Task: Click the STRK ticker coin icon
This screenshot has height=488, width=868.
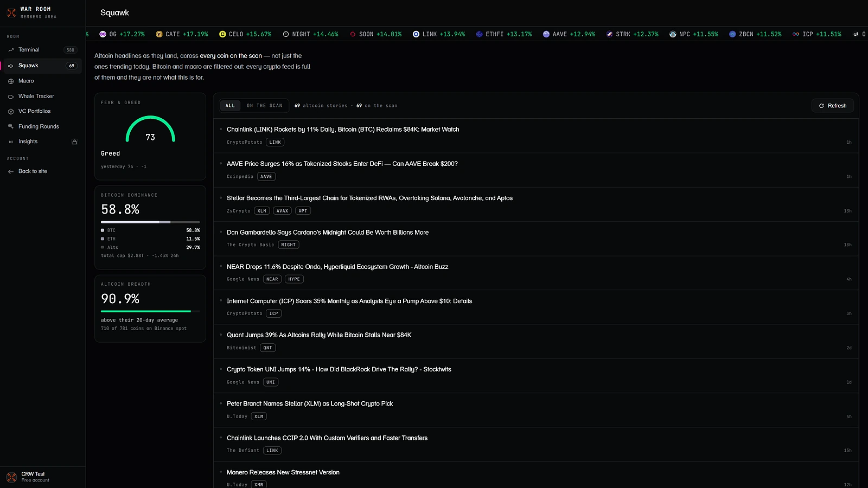Action: pyautogui.click(x=610, y=34)
